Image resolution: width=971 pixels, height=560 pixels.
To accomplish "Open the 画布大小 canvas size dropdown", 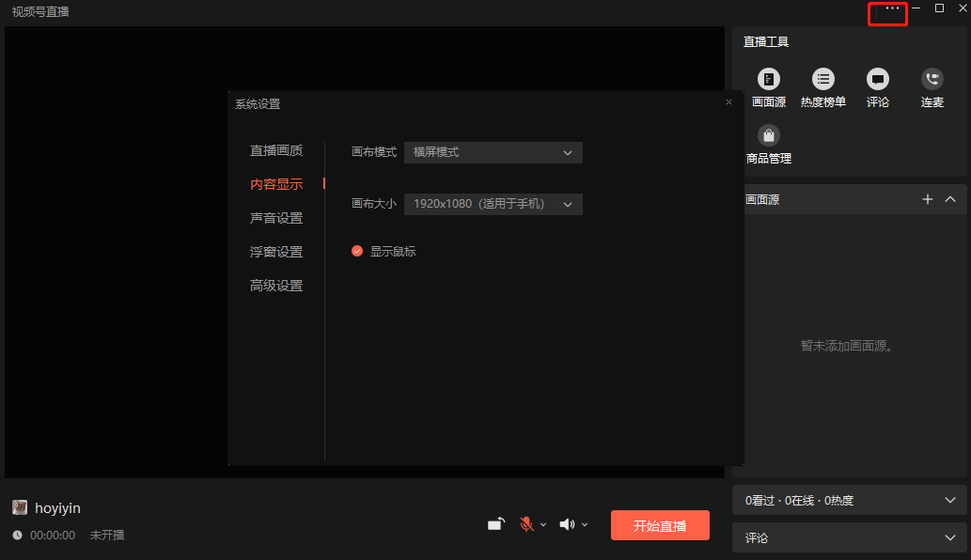I will point(493,204).
